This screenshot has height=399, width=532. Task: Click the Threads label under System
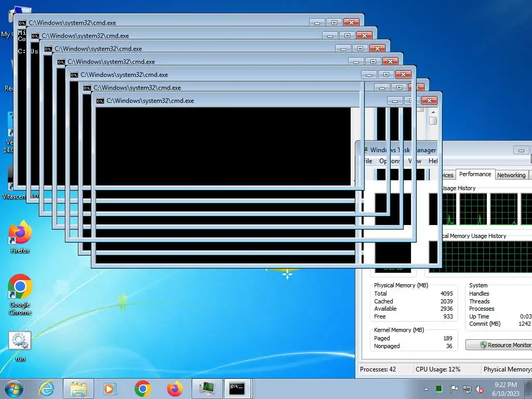[479, 301]
